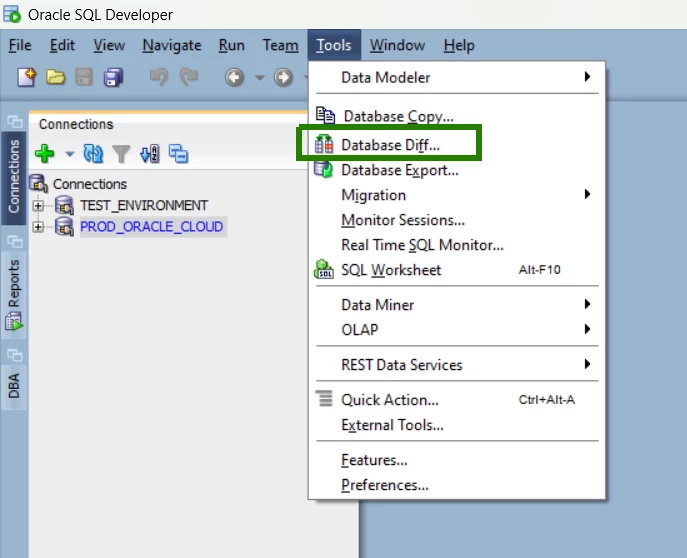The height and width of the screenshot is (558, 687).
Task: Click the New file toolbar icon
Action: [26, 78]
